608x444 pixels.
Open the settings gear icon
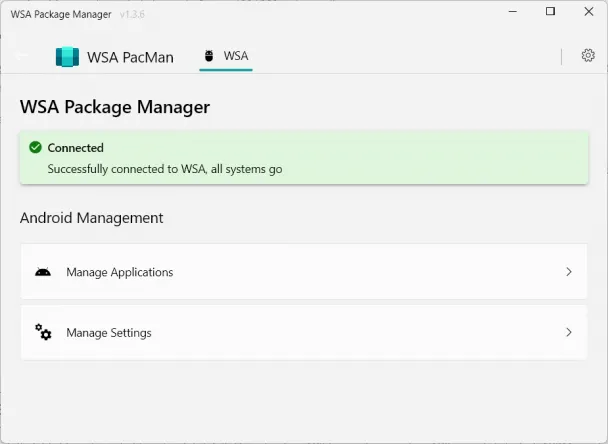click(x=588, y=55)
